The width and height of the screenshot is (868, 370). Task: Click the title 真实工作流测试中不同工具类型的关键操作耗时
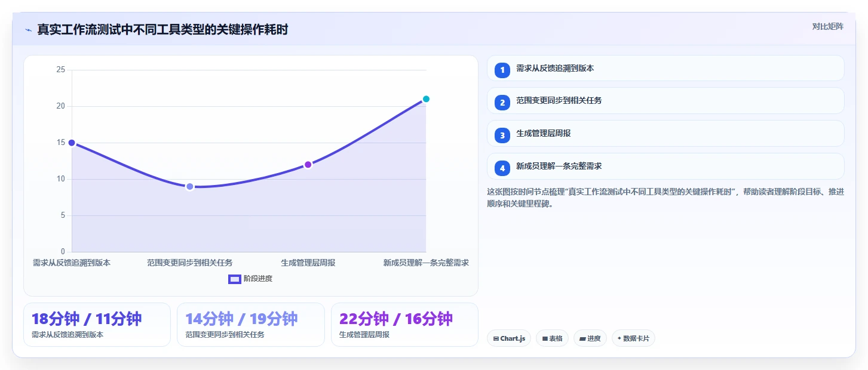point(162,30)
